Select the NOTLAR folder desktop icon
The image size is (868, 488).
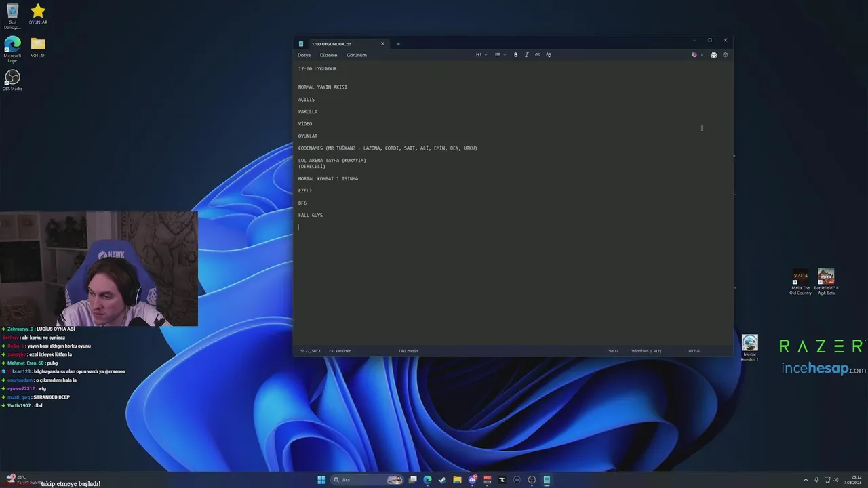pyautogui.click(x=38, y=47)
